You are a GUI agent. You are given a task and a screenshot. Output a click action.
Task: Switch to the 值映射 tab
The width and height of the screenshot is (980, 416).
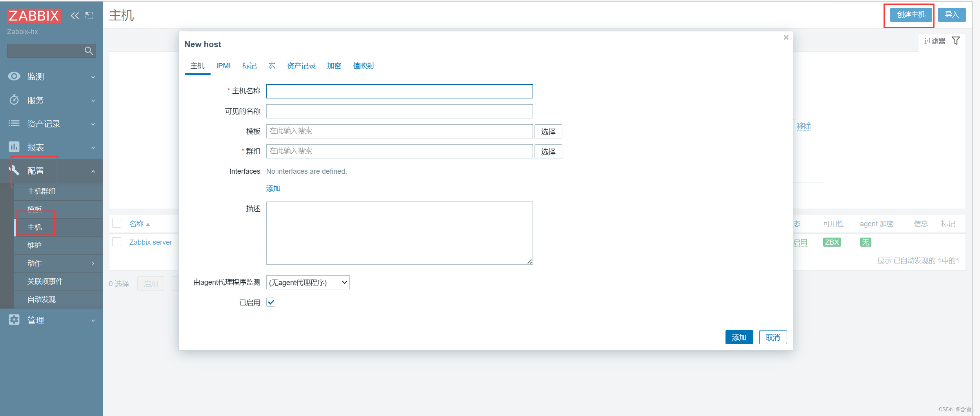(x=364, y=65)
